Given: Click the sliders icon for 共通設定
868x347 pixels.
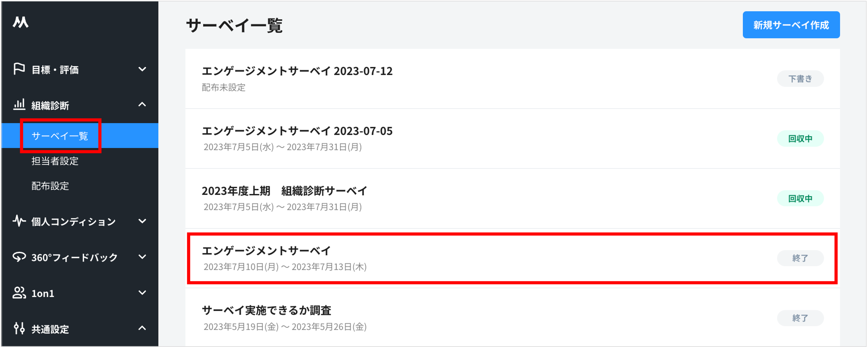Looking at the screenshot, I should point(19,329).
